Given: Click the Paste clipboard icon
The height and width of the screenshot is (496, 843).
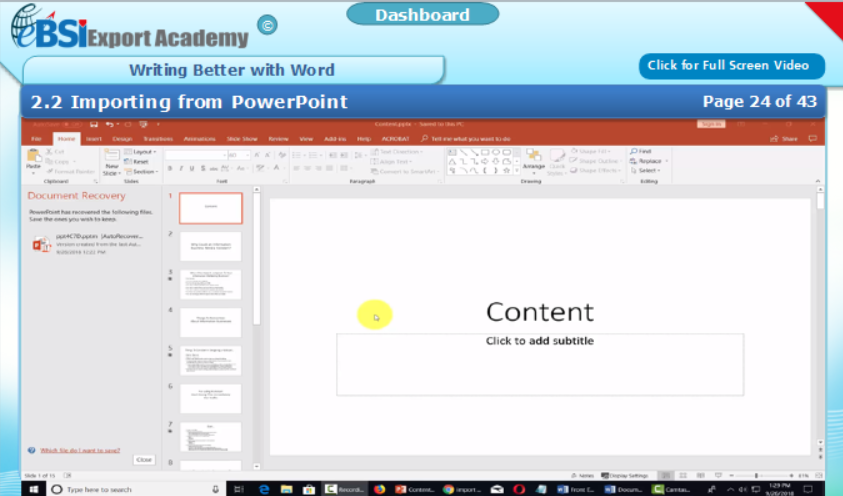Looking at the screenshot, I should (33, 157).
